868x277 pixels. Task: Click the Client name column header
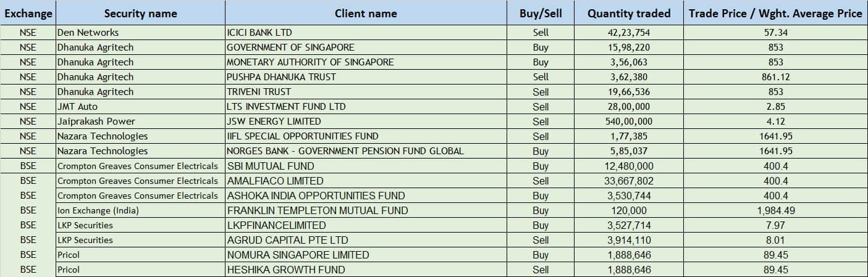click(x=366, y=13)
